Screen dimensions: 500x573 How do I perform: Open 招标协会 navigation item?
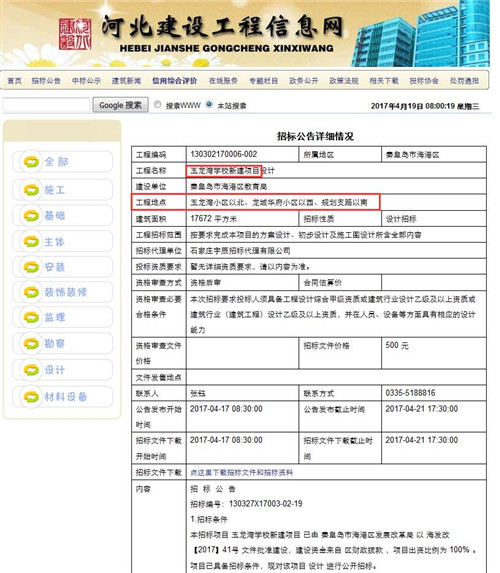(424, 81)
